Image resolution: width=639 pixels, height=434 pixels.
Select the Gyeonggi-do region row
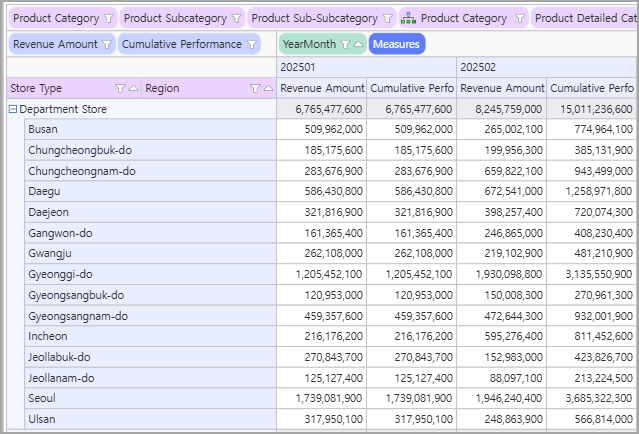coord(150,274)
